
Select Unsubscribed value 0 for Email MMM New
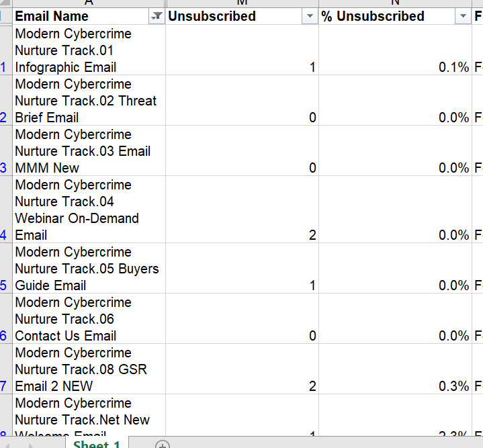pos(242,150)
